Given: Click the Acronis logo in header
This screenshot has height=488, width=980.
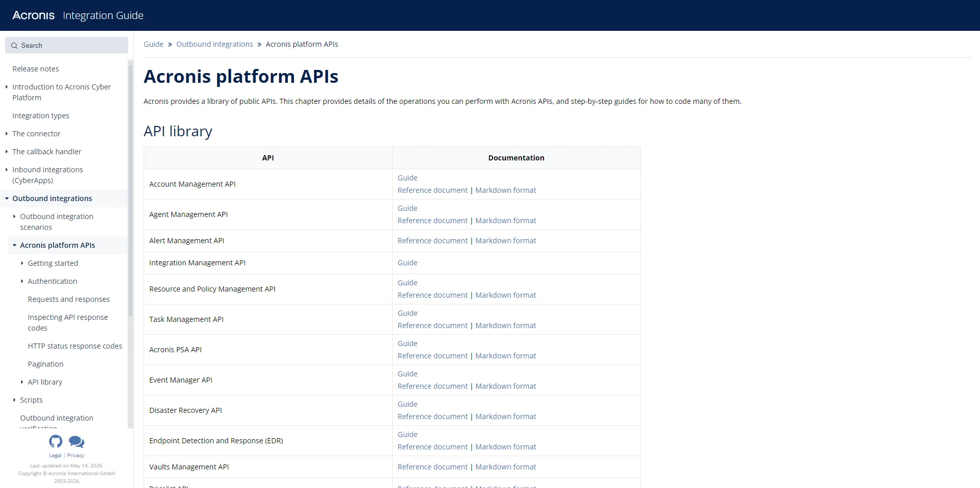Looking at the screenshot, I should pyautogui.click(x=33, y=15).
